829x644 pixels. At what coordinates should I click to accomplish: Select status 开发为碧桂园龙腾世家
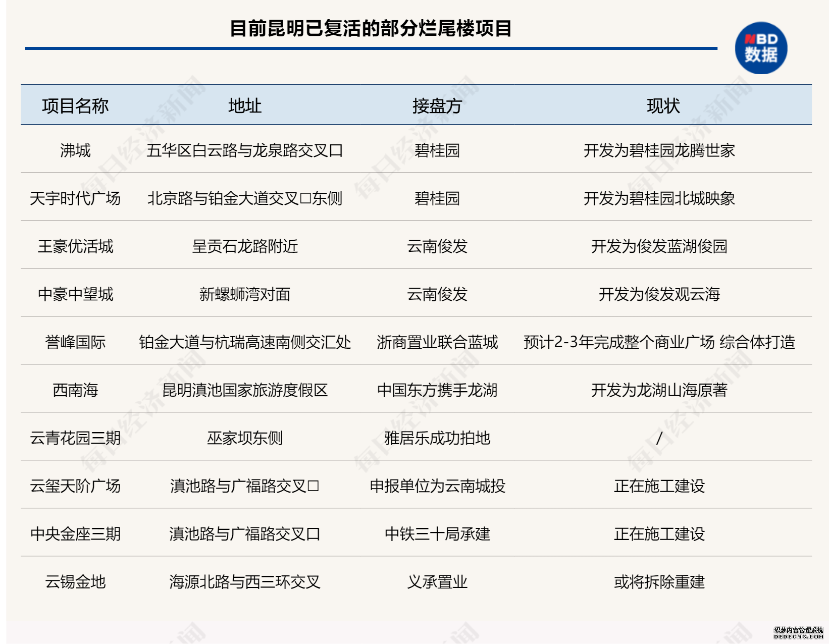click(659, 150)
